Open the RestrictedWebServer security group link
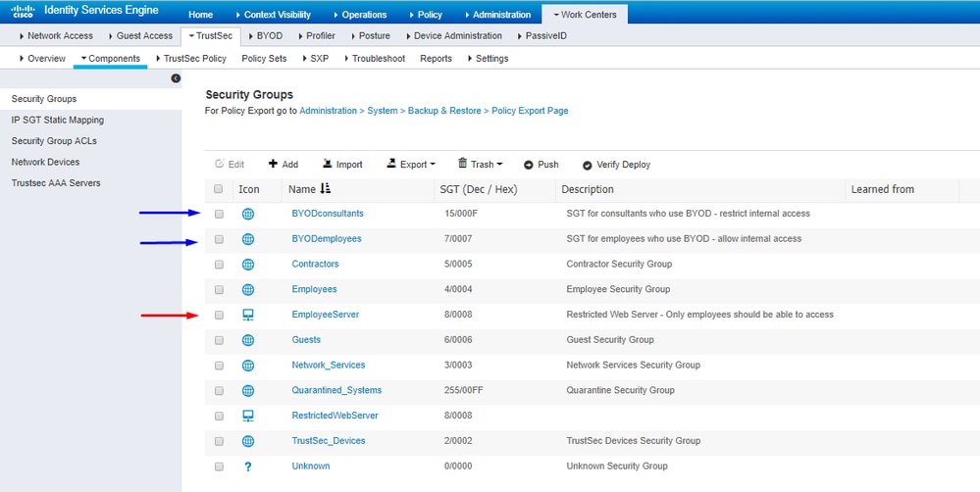Screen dimensions: 980x492 click(335, 416)
